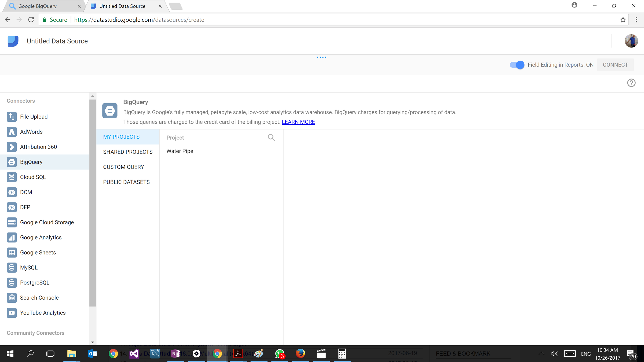Click the Secure padlock site info
Viewport: 644px width, 362px height.
click(x=55, y=20)
